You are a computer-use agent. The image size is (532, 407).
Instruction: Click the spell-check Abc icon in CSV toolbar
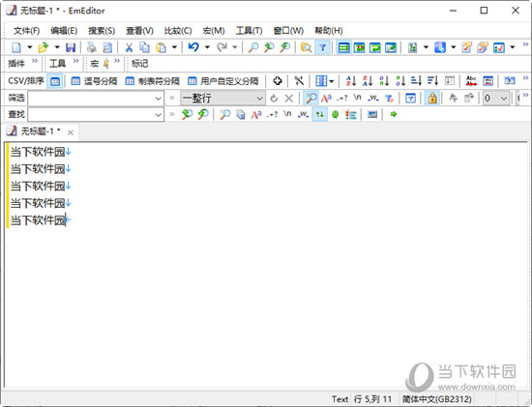point(471,80)
